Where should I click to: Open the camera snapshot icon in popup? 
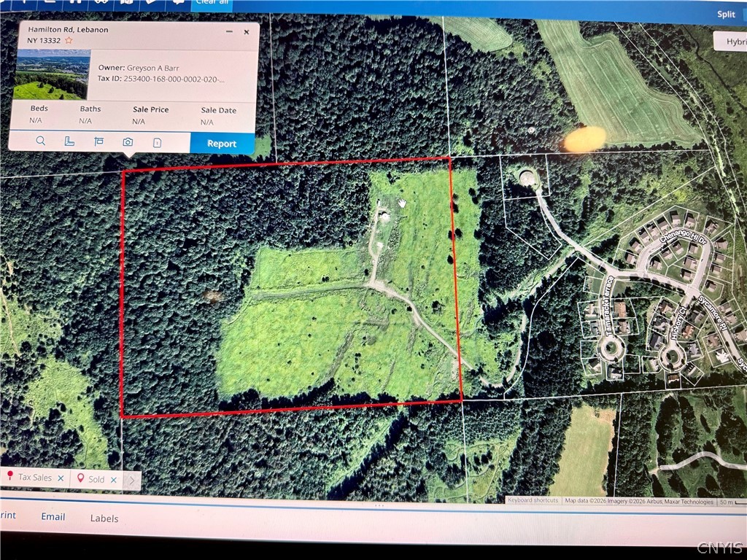click(x=128, y=142)
